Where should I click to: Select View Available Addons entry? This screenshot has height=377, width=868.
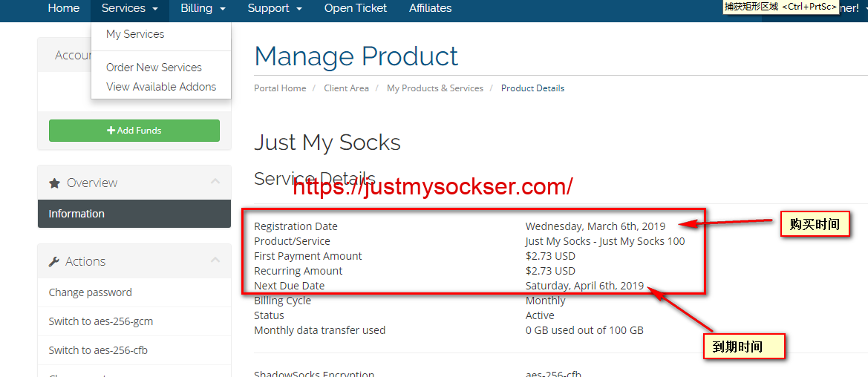[x=161, y=87]
